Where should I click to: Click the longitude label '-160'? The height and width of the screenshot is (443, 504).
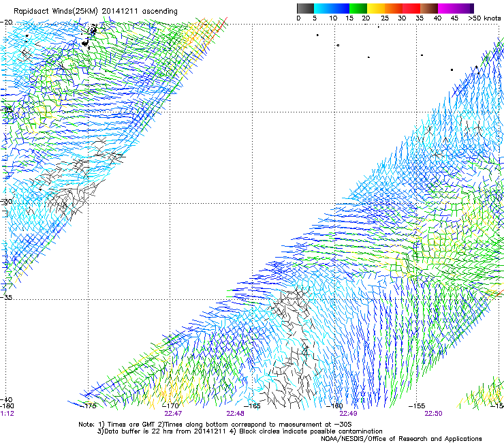(x=334, y=406)
